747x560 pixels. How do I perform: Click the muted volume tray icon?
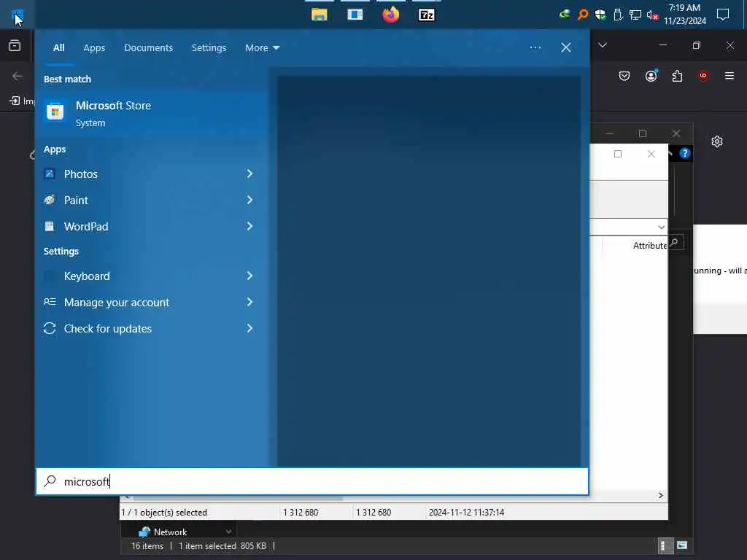coord(652,15)
